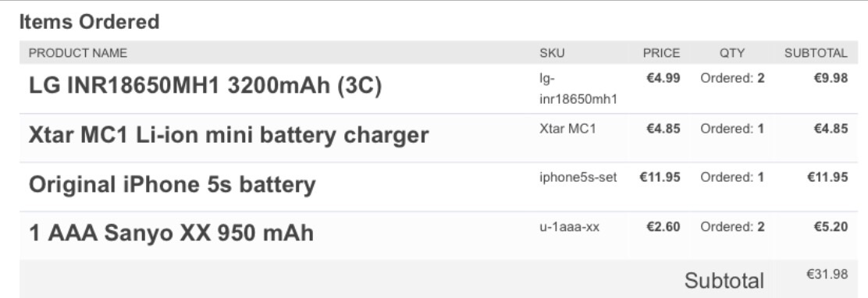
Task: Click the PRICE column header
Action: (661, 53)
